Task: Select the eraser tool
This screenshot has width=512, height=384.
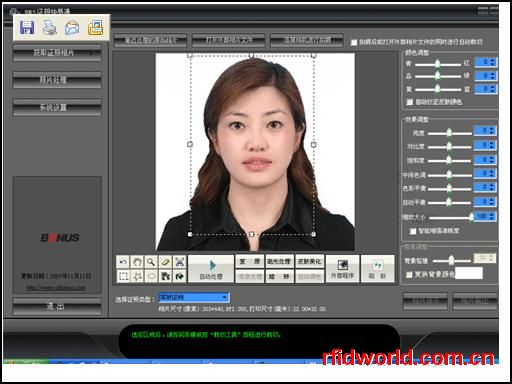Action: (165, 262)
